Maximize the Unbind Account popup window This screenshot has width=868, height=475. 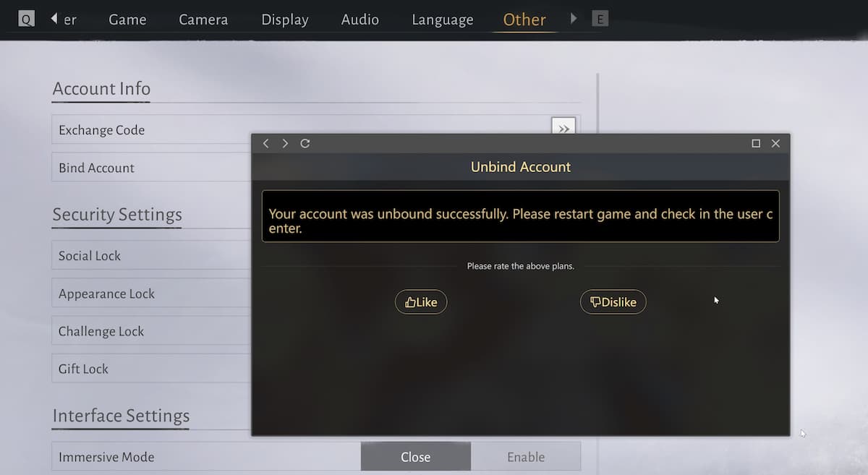756,143
